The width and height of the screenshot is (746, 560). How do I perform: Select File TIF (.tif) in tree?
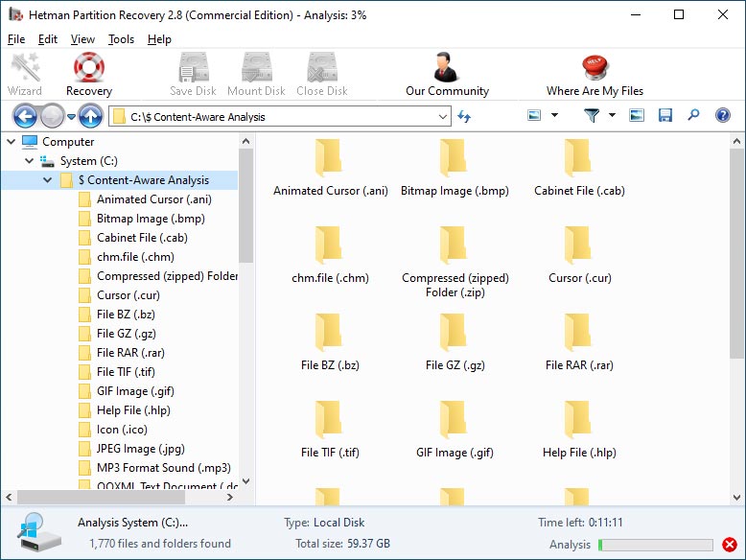pos(126,372)
